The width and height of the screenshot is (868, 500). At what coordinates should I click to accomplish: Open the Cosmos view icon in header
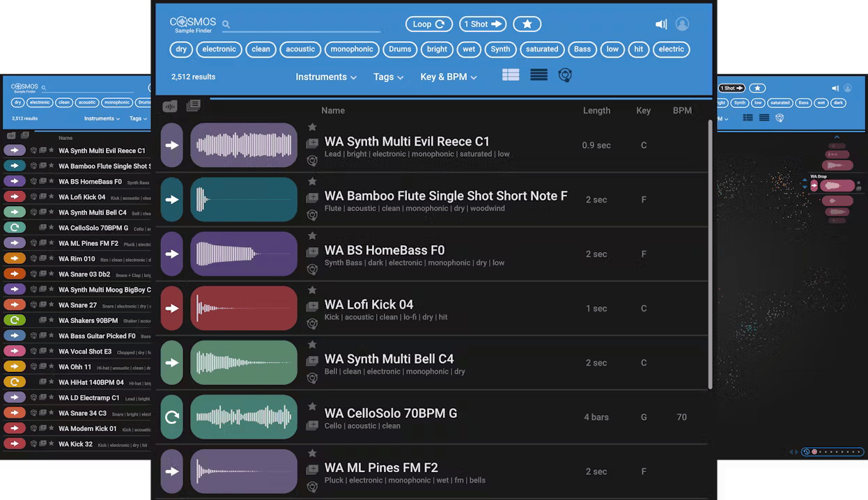pos(566,75)
